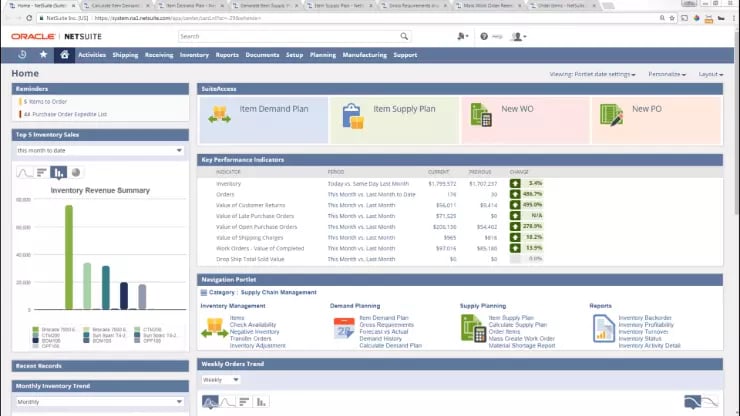This screenshot has width=740, height=416.
Task: Open the Activities menu
Action: point(92,55)
